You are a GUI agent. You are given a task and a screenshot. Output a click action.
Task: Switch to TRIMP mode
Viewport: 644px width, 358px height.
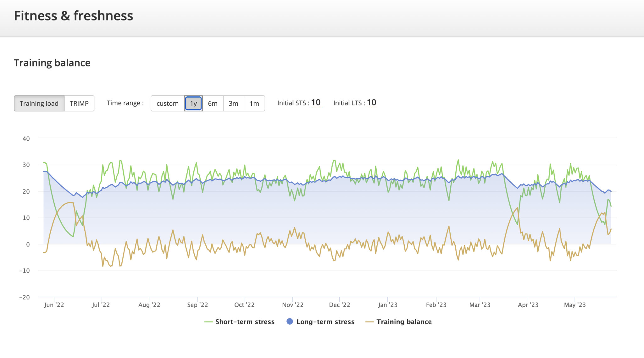click(79, 103)
